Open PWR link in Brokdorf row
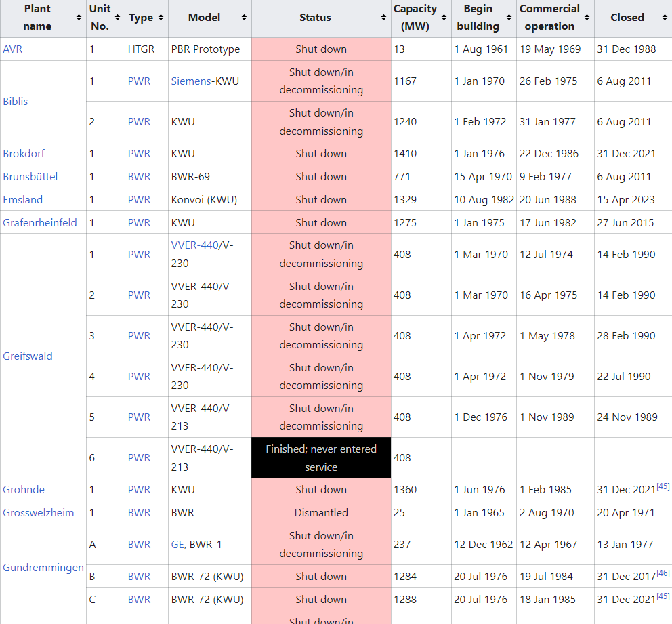Viewport: 672px width, 624px height. pos(140,154)
